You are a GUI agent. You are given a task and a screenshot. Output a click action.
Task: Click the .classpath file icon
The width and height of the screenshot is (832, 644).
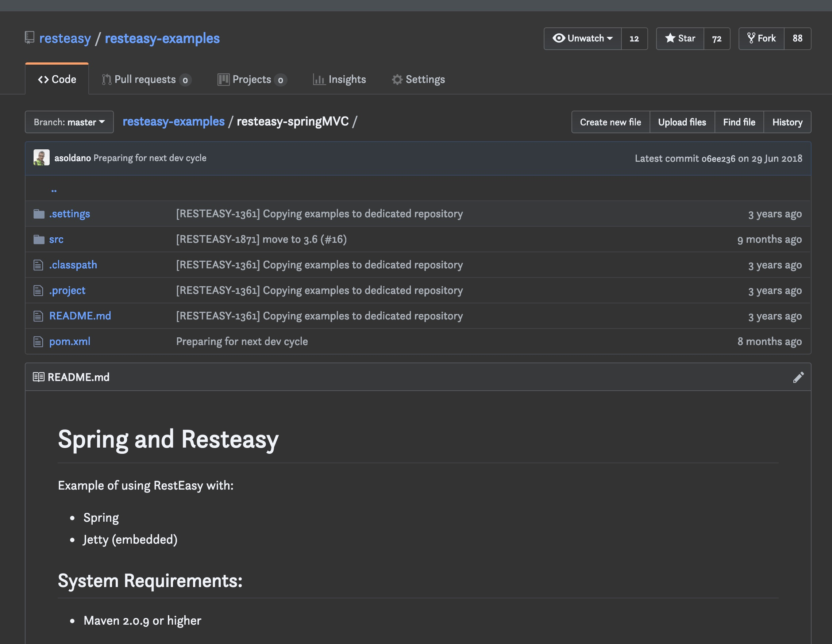pos(38,265)
